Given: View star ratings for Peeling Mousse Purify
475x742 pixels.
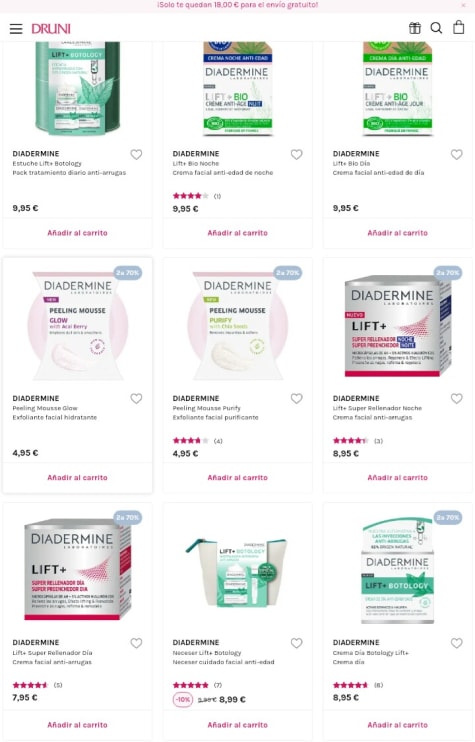Looking at the screenshot, I should coord(191,441).
